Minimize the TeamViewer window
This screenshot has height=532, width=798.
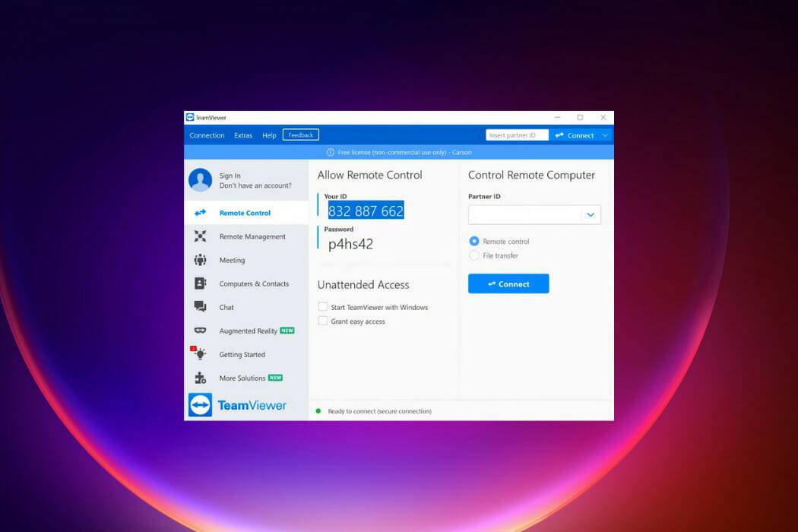(557, 118)
